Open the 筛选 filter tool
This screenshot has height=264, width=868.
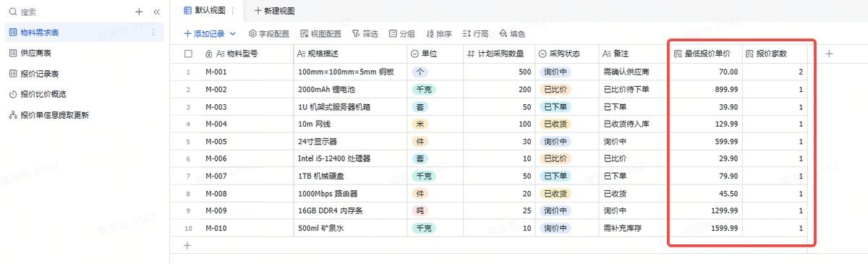click(365, 33)
